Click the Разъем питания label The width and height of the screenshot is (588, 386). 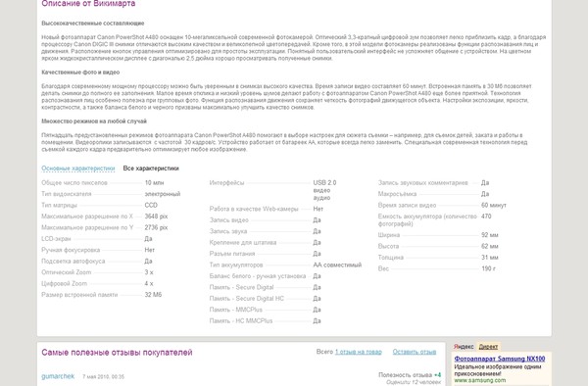(x=231, y=254)
